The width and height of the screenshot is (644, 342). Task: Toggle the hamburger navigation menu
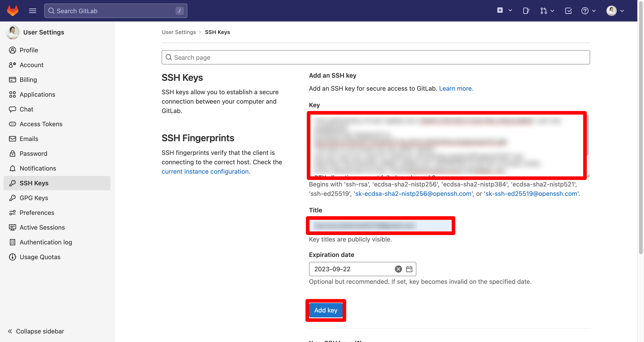pyautogui.click(x=33, y=11)
